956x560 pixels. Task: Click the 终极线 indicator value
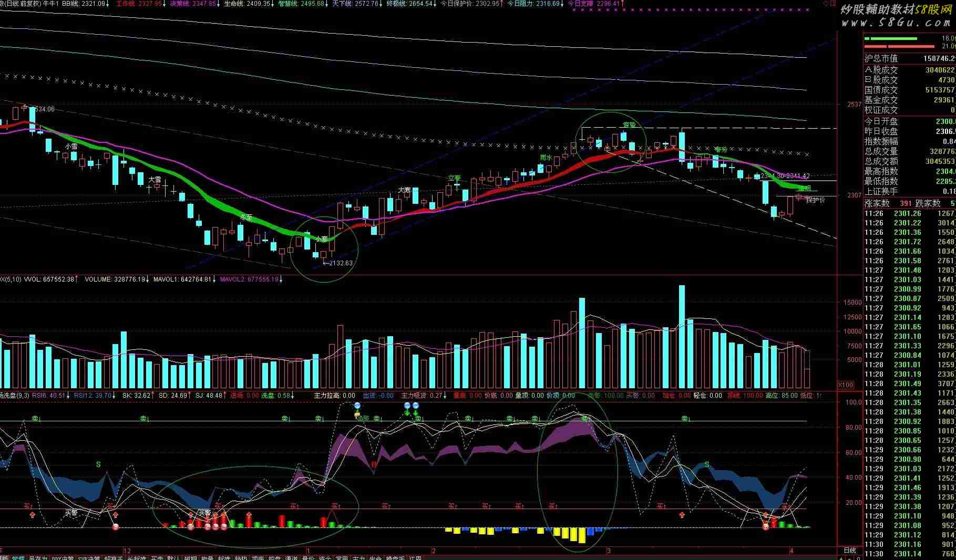410,4
